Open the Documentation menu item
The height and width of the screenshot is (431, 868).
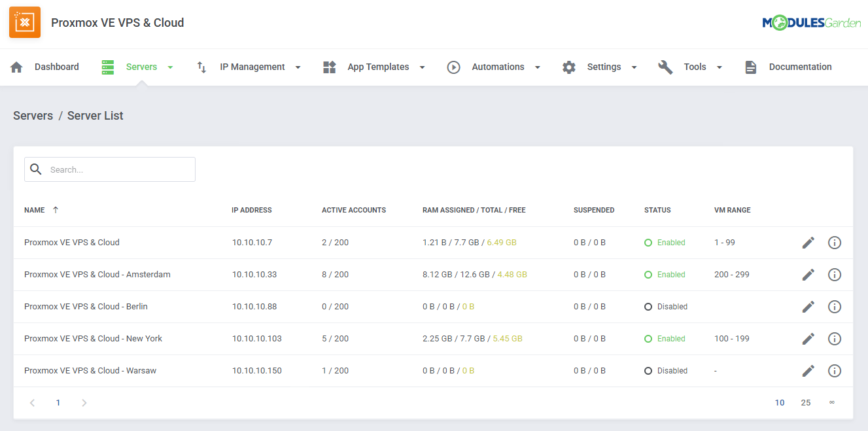pos(800,67)
